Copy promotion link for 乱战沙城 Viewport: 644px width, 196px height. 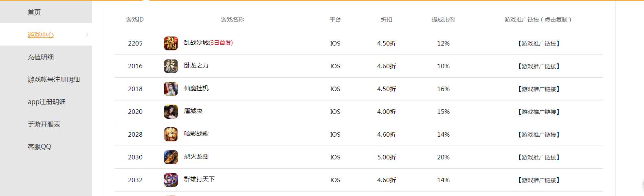coord(538,44)
